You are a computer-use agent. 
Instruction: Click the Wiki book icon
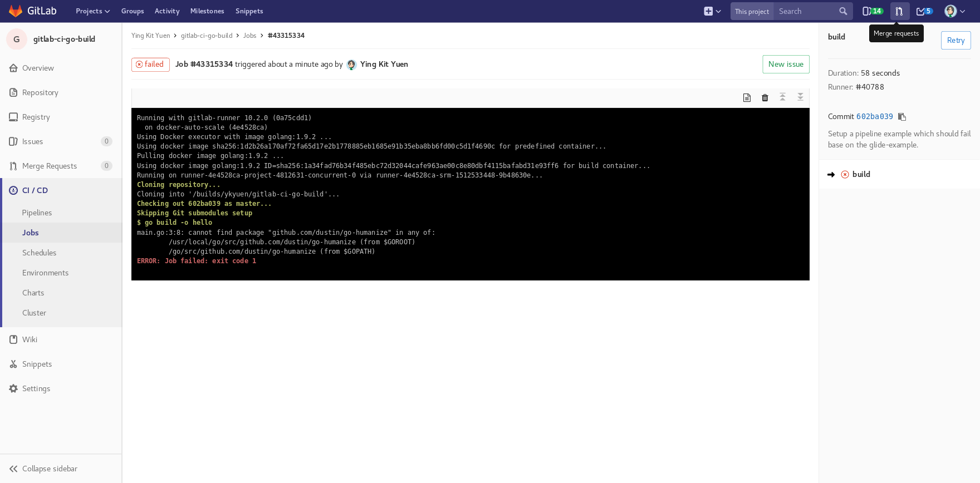point(13,339)
